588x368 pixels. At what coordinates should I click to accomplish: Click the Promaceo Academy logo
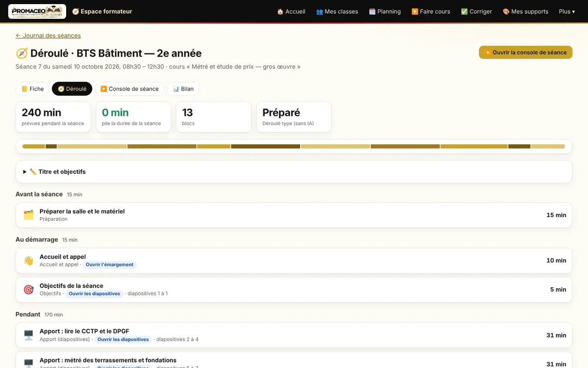(37, 11)
